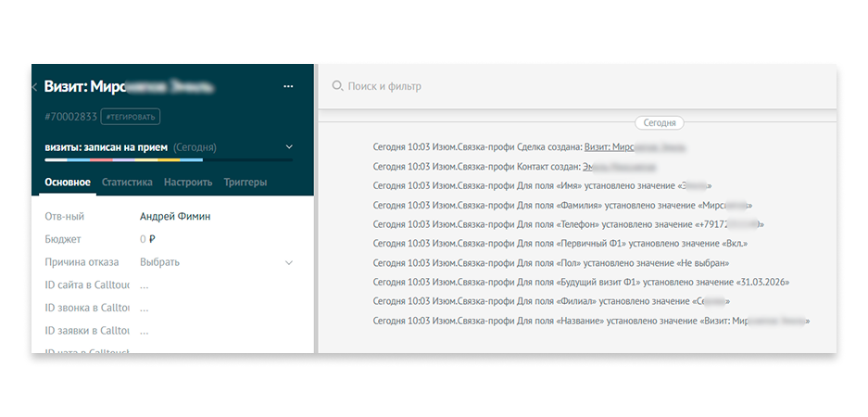The image size is (868, 417).
Task: Edit the ID сайта в Calltouch field
Action: coord(144,285)
